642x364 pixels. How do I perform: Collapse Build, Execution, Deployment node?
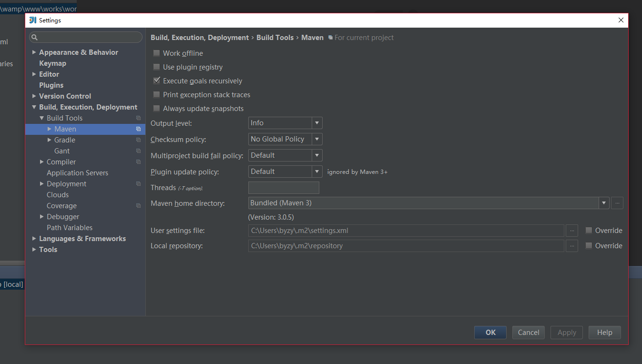(34, 107)
